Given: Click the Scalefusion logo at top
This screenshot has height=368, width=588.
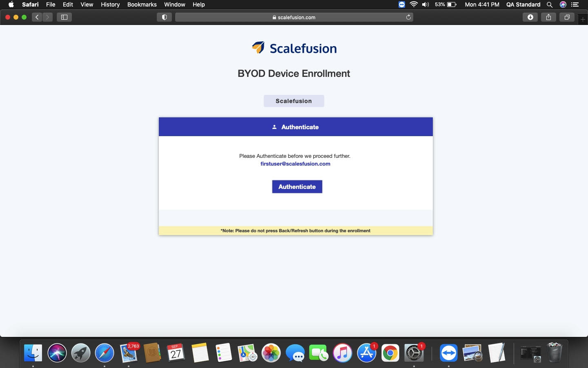Looking at the screenshot, I should pos(294,48).
